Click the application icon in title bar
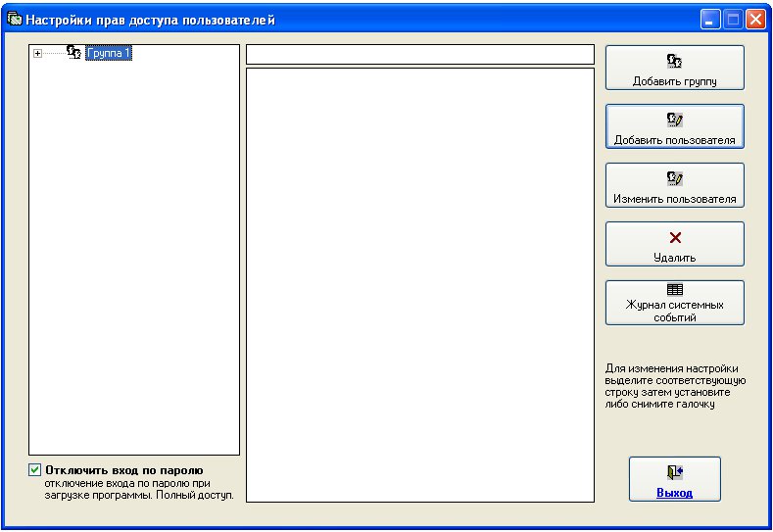The image size is (773, 532). [15, 20]
